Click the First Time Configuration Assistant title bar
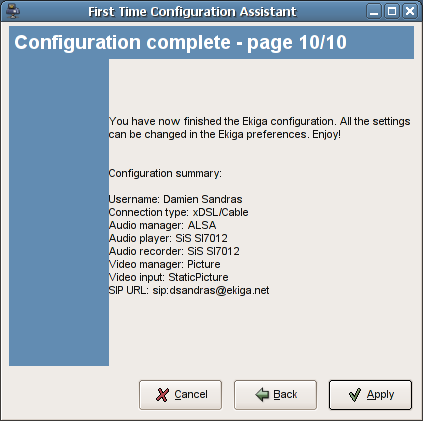The image size is (423, 421). coord(192,12)
